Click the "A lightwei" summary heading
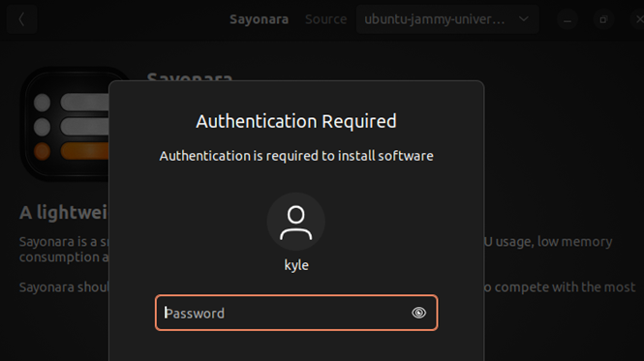Image resolution: width=644 pixels, height=361 pixels. 63,213
